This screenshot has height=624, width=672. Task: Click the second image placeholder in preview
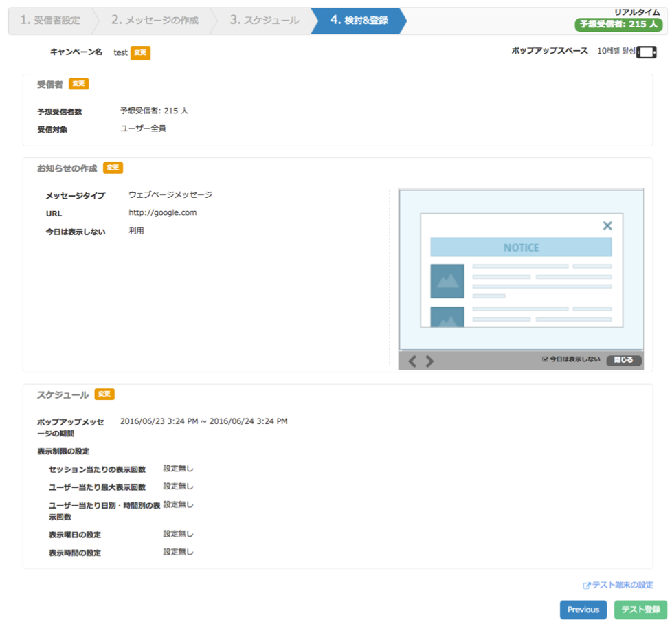[x=447, y=317]
